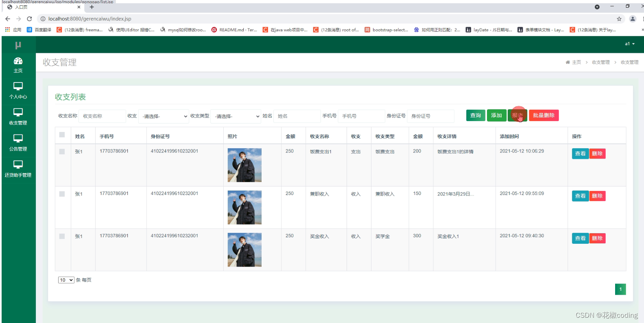Focus the 收支名称 search field
The image size is (644, 323).
pyautogui.click(x=102, y=116)
